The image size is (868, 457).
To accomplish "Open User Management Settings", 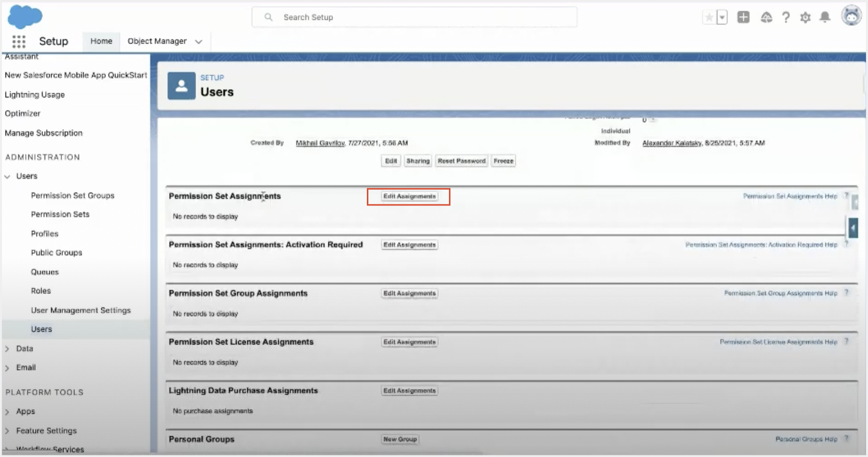I will coord(81,310).
